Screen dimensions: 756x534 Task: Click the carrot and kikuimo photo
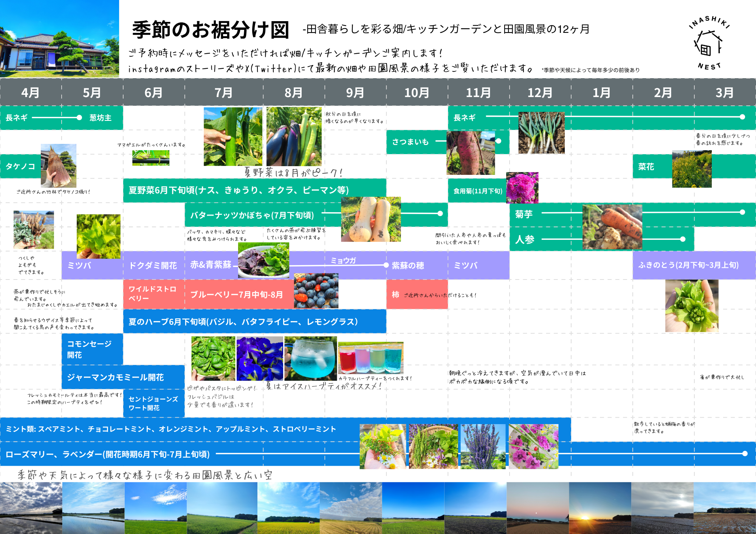click(x=612, y=227)
